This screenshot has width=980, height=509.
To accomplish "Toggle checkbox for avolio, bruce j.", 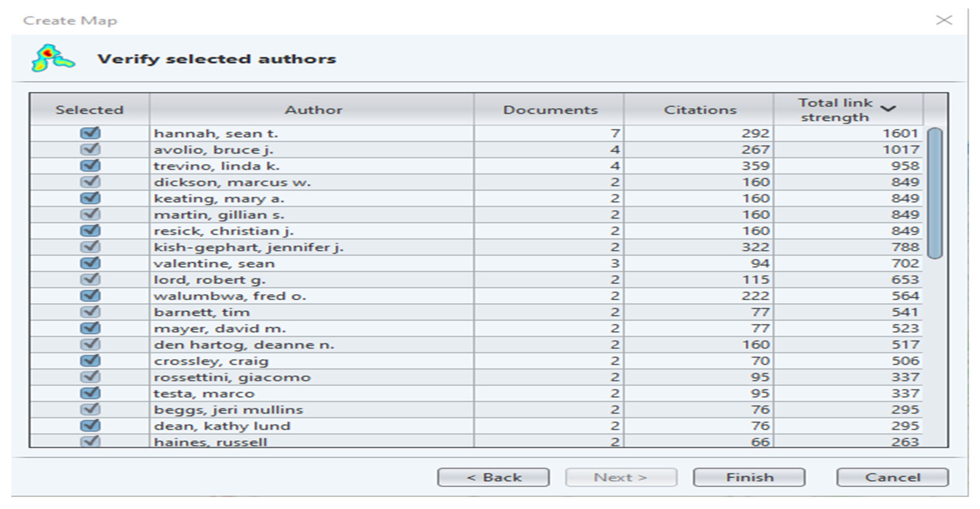I will (x=90, y=149).
